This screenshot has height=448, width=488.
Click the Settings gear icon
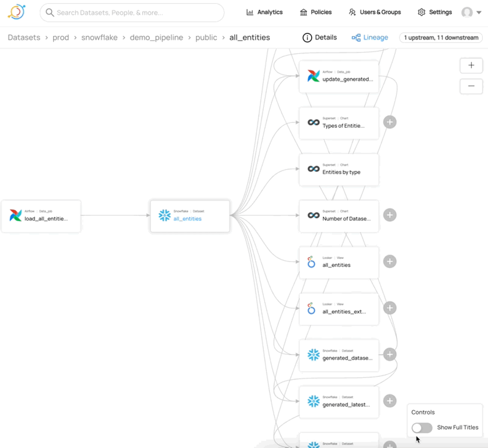coord(421,12)
